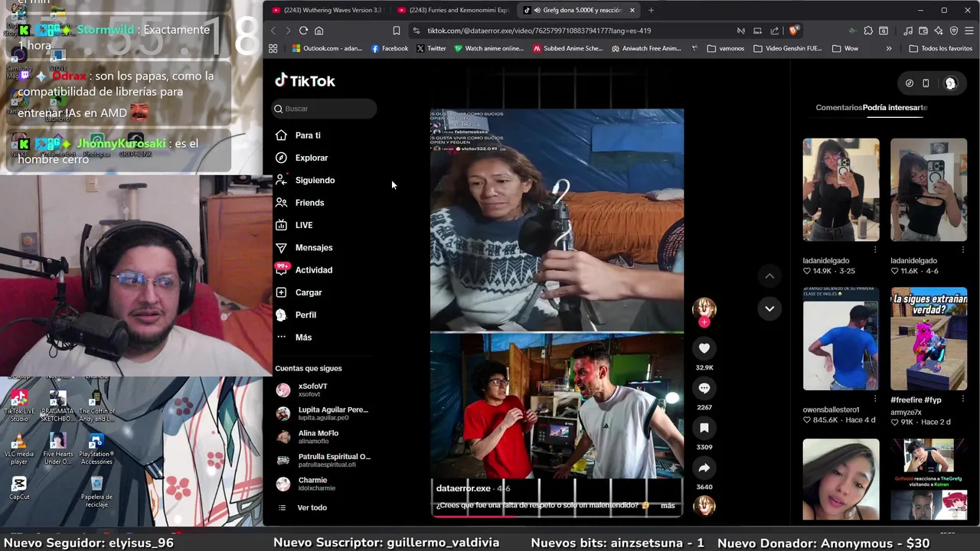
Task: Go to the next video with down chevron
Action: coord(769,308)
